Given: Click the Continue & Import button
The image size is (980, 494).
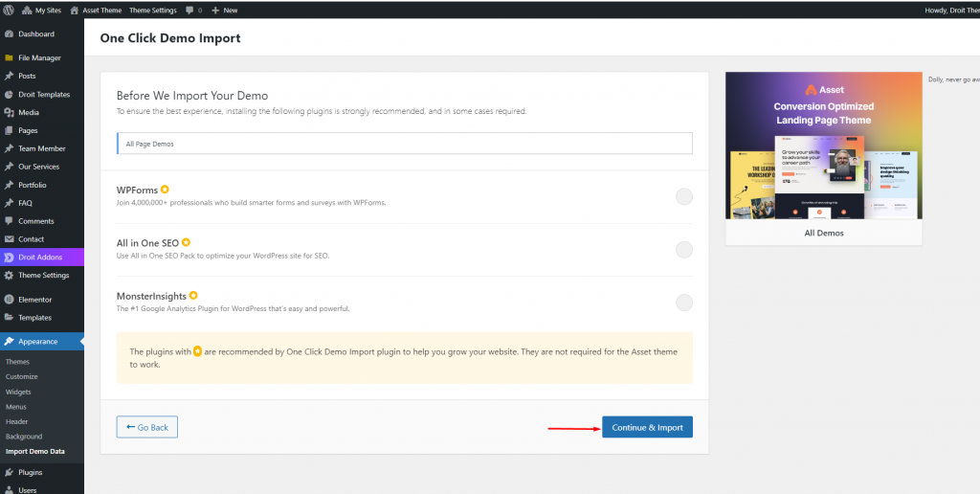Looking at the screenshot, I should pos(647,427).
